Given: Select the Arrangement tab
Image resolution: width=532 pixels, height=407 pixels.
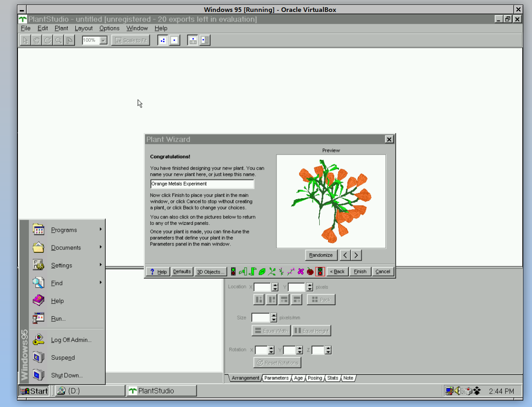Looking at the screenshot, I should [x=245, y=378].
